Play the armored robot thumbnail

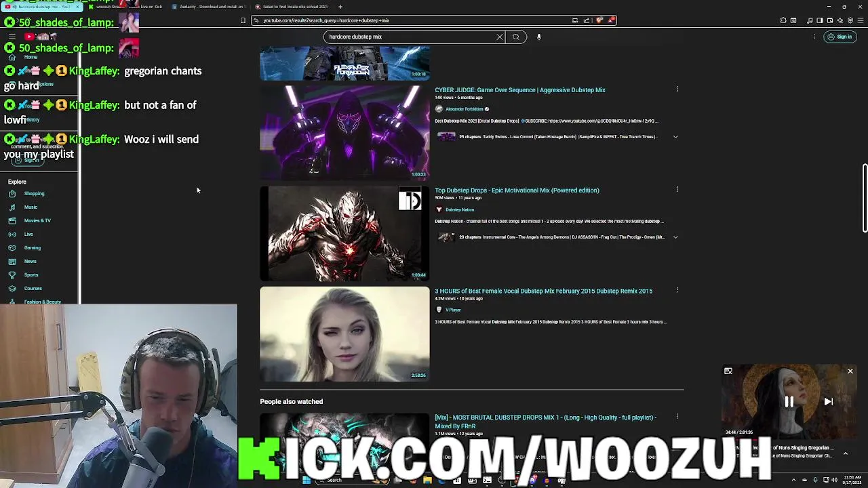pyautogui.click(x=344, y=233)
